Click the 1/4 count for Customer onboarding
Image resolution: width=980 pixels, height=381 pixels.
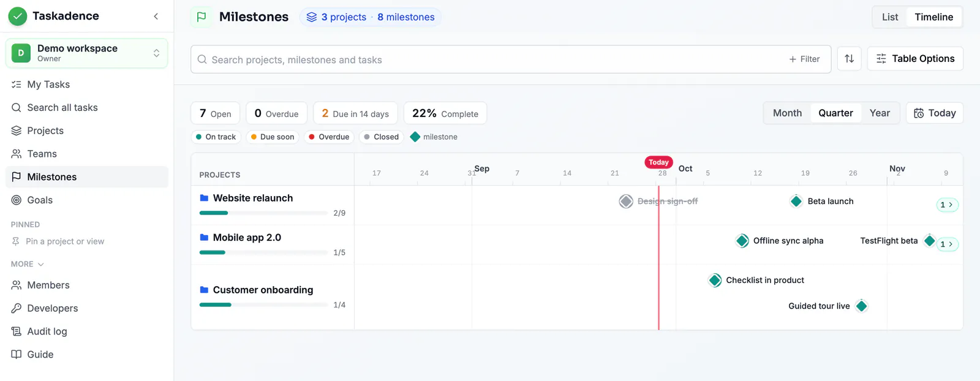click(339, 305)
